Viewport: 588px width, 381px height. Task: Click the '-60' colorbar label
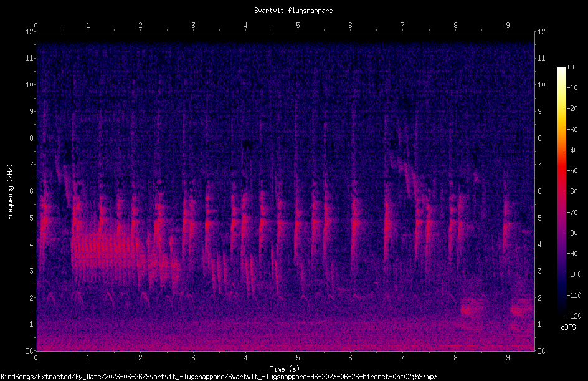click(572, 191)
